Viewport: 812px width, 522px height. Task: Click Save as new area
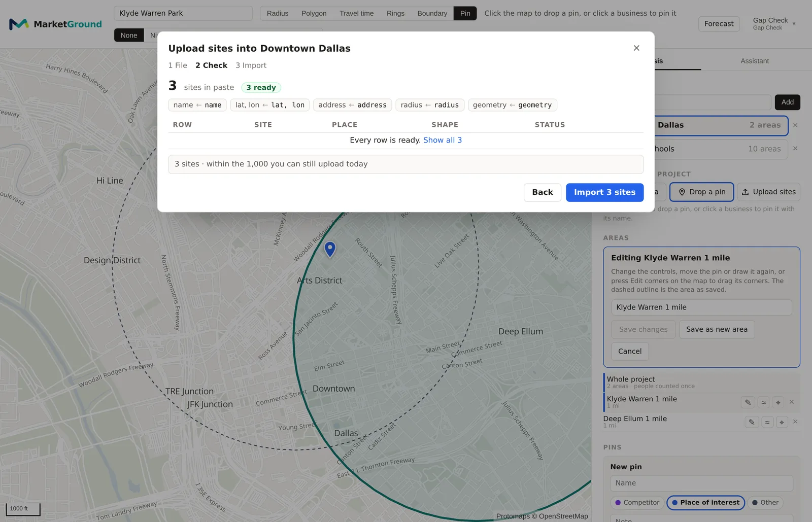pyautogui.click(x=717, y=329)
